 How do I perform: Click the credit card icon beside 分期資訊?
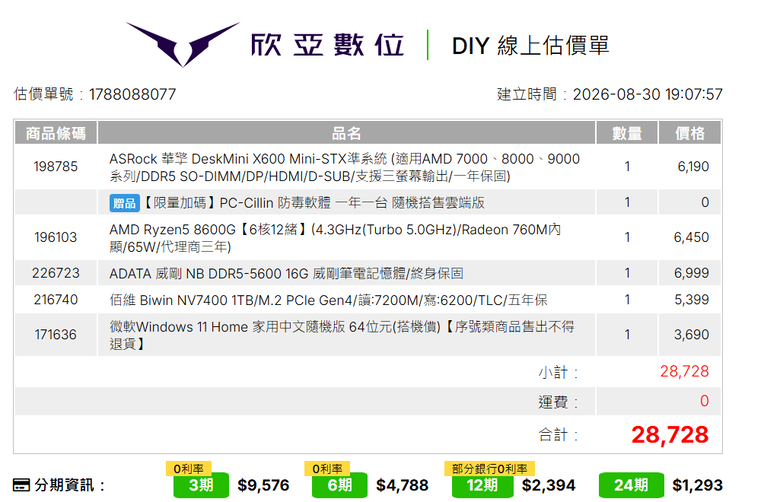click(x=21, y=485)
